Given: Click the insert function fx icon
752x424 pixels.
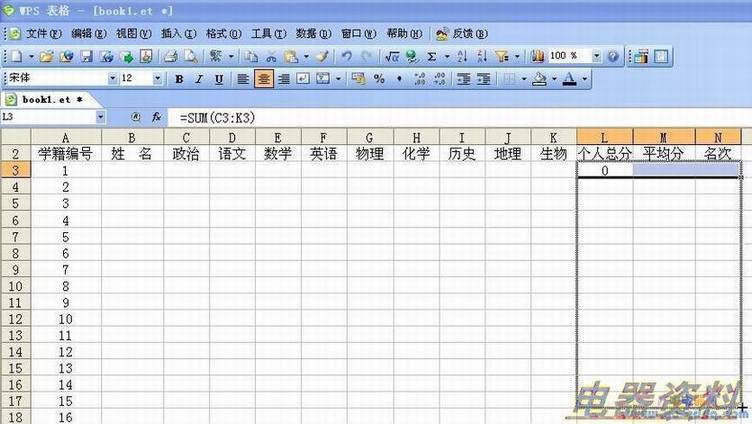Looking at the screenshot, I should [156, 117].
